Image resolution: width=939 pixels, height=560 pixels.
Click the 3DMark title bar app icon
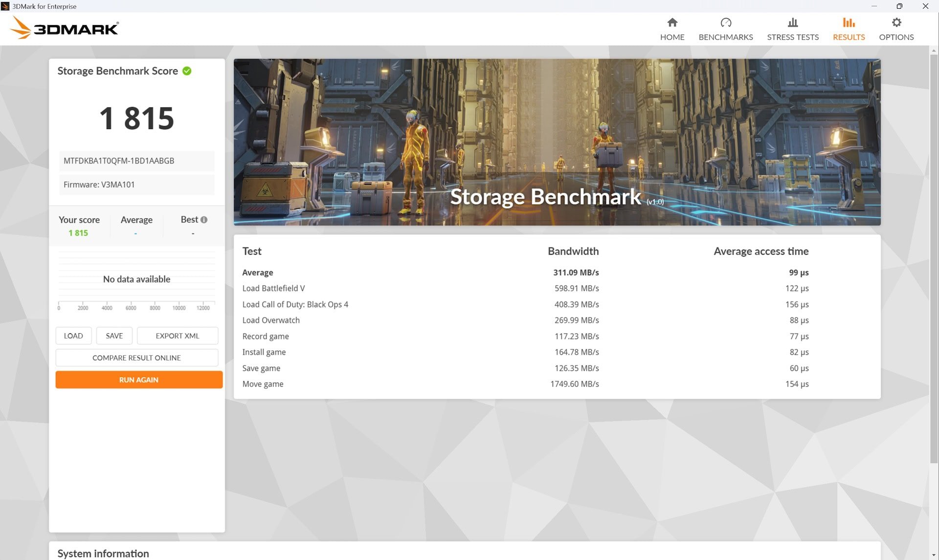pyautogui.click(x=5, y=6)
